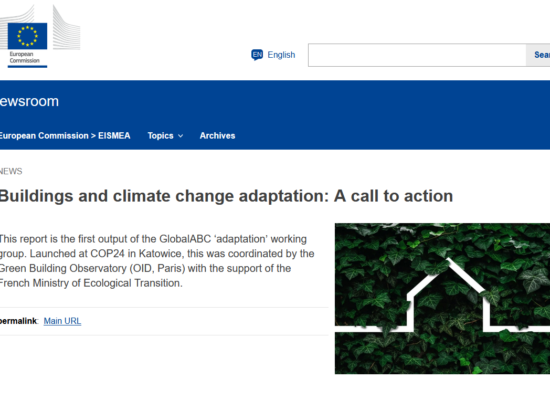Open the Newsroom heading in the blue banner
Image resolution: width=550 pixels, height=400 pixels.
[x=29, y=101]
